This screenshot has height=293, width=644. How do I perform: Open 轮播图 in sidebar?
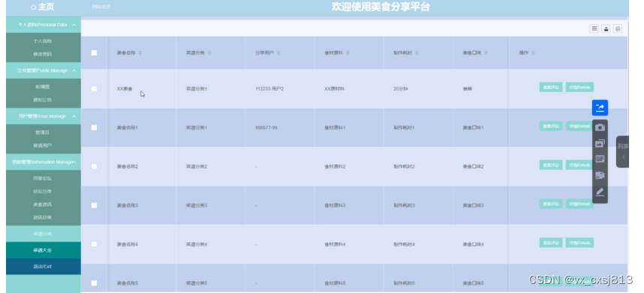coord(43,87)
